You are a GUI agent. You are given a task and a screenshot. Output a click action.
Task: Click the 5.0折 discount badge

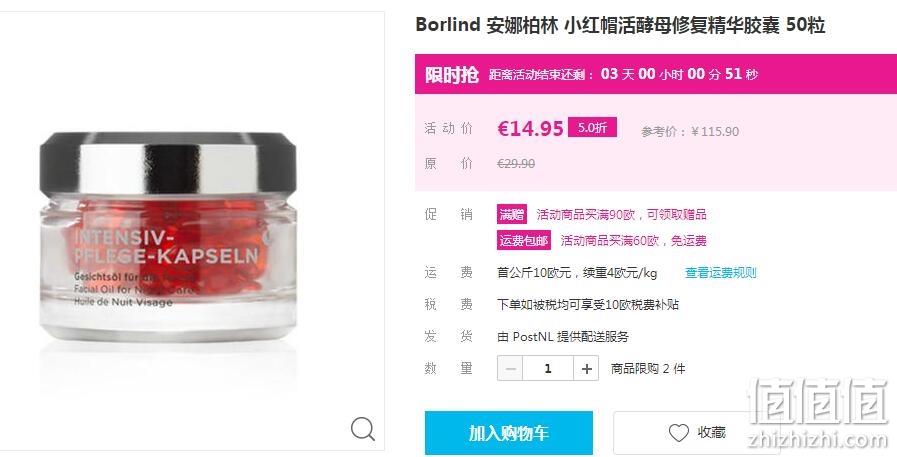tap(592, 127)
